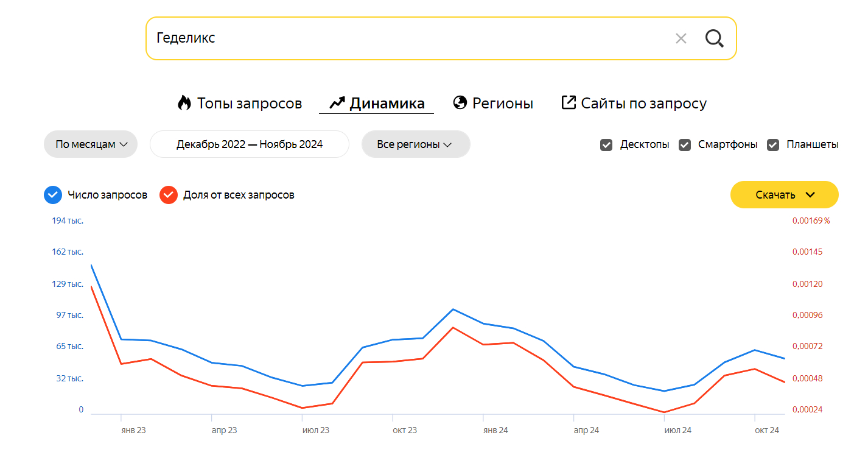Clear the search field with X icon
The width and height of the screenshot is (868, 452).
[x=681, y=38]
